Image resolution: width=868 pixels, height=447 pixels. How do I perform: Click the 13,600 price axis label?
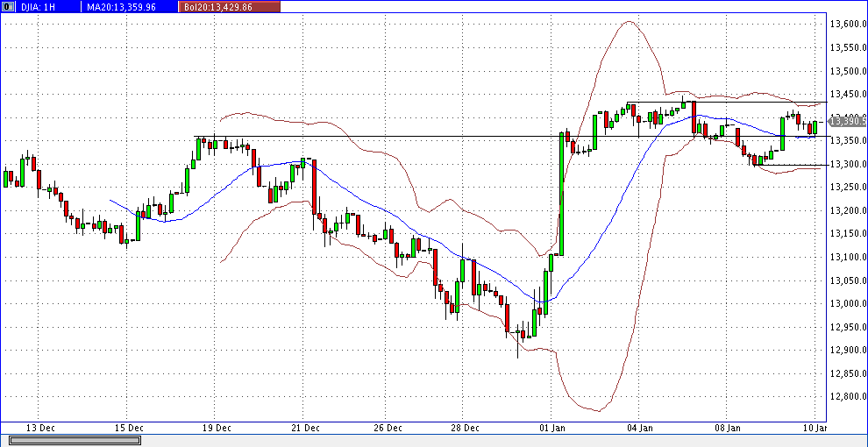click(847, 24)
